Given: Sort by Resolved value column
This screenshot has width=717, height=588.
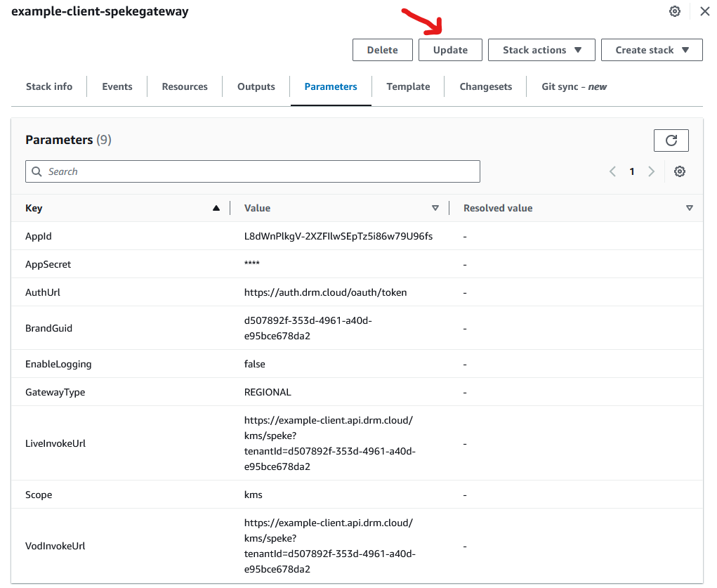Looking at the screenshot, I should click(x=689, y=208).
